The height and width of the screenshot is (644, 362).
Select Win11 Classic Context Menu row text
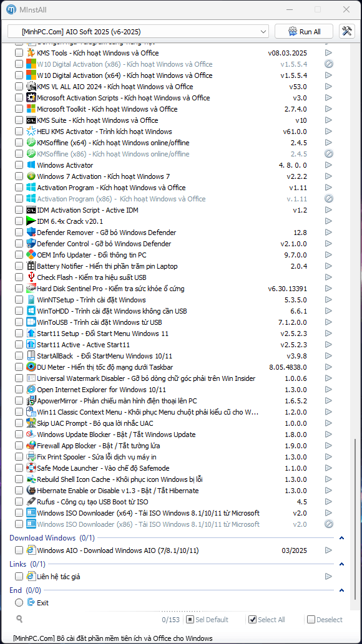coord(148,412)
